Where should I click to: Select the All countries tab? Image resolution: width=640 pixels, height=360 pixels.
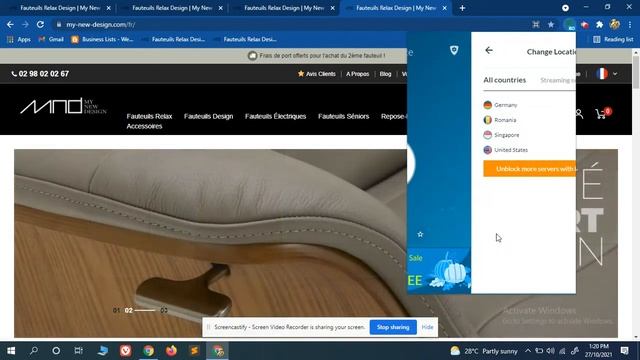pyautogui.click(x=504, y=80)
